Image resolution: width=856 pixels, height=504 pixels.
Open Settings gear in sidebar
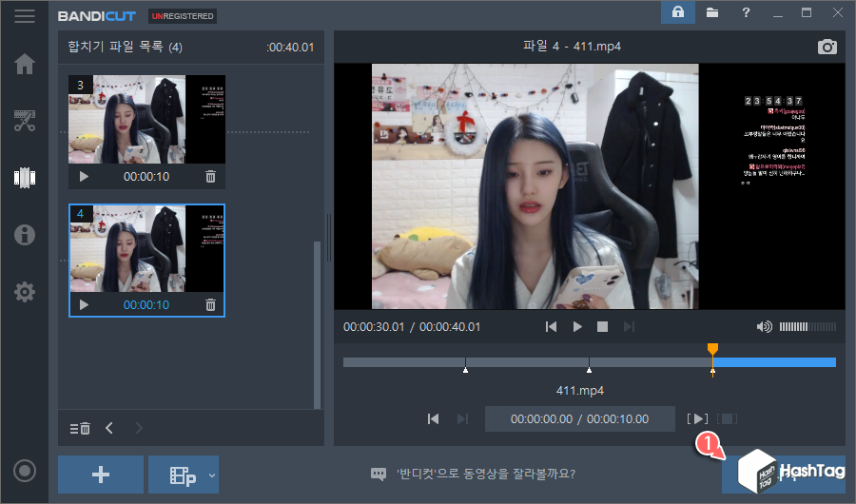coord(25,292)
